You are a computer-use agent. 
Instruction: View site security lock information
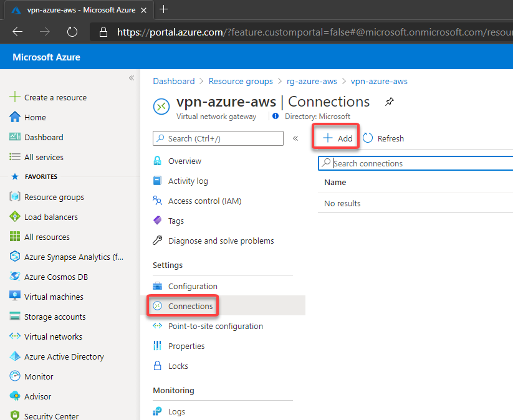(x=103, y=32)
